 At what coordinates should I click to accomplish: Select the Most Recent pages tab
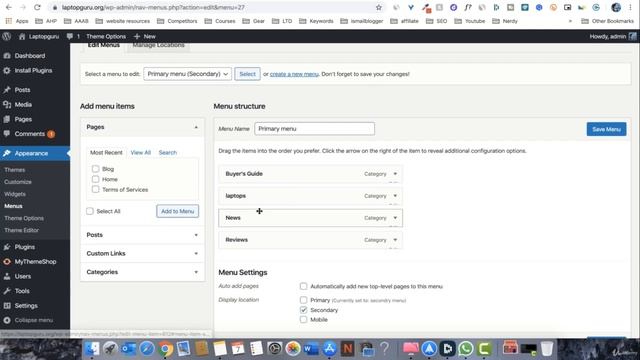pos(106,152)
